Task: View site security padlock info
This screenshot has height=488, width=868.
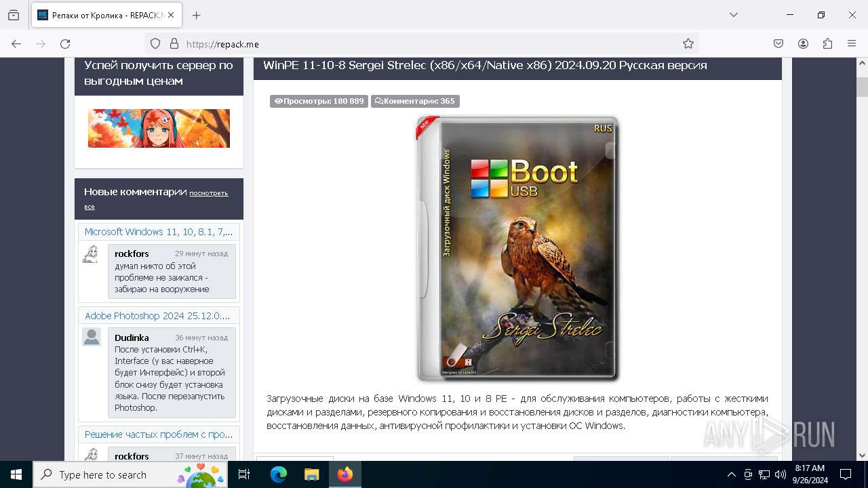Action: coord(174,43)
